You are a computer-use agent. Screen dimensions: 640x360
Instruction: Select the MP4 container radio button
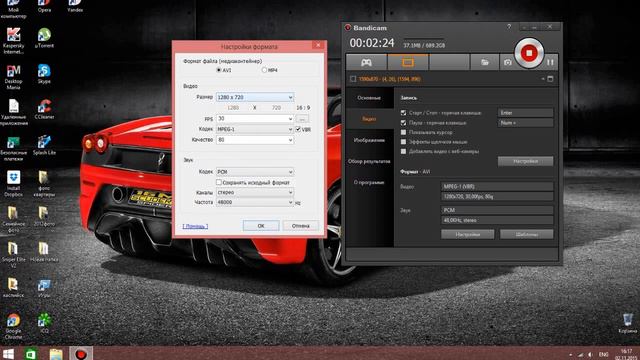point(264,70)
